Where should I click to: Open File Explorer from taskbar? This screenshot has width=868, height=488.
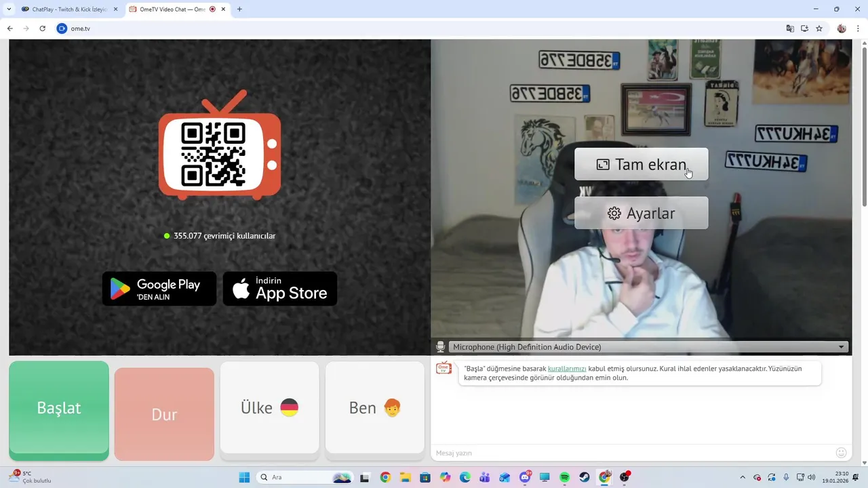405,477
